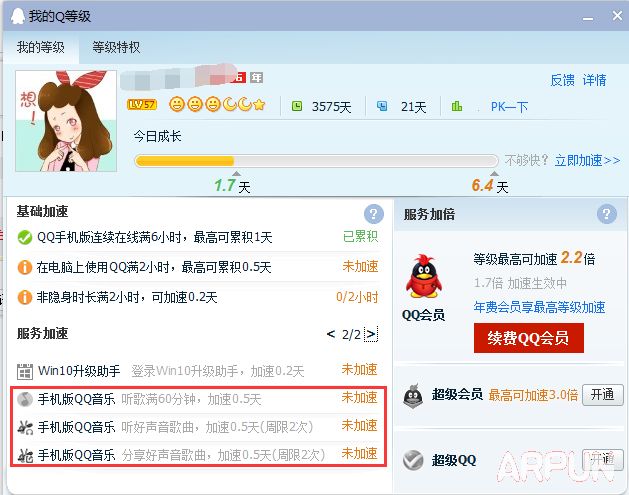The height and width of the screenshot is (495, 629).
Task: Click orange info icon for 非隐身时长 row
Action: click(x=25, y=297)
